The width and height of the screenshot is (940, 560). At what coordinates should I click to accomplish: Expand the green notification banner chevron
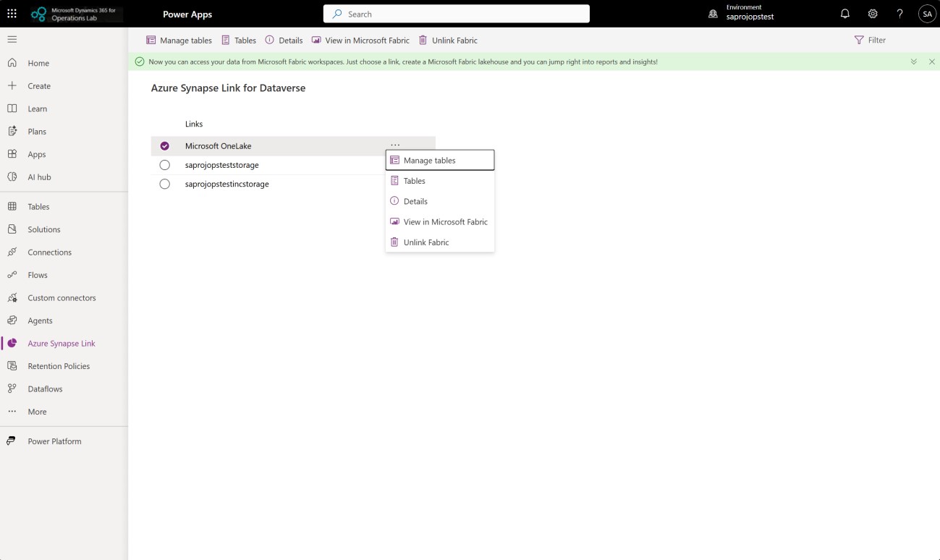pos(914,62)
